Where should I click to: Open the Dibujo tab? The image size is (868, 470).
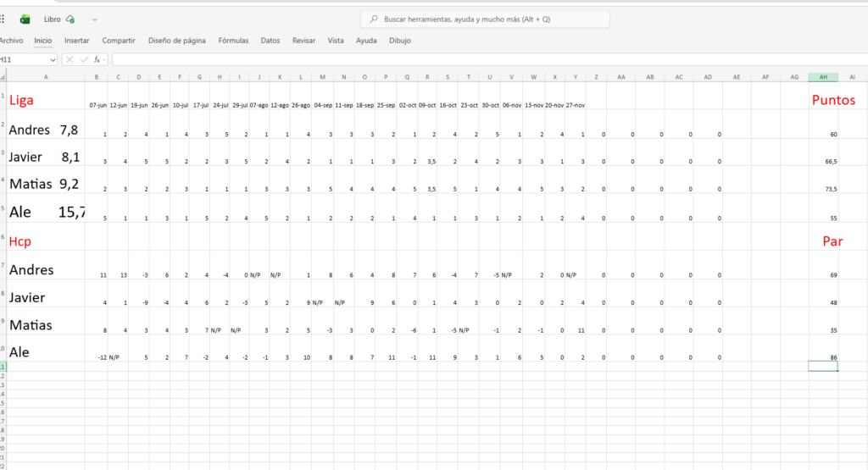[400, 40]
